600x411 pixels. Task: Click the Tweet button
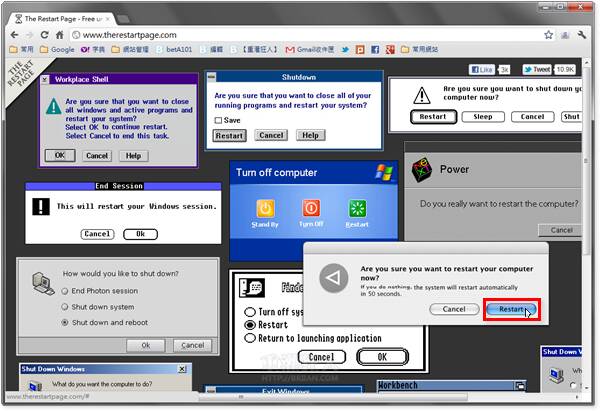tap(537, 69)
